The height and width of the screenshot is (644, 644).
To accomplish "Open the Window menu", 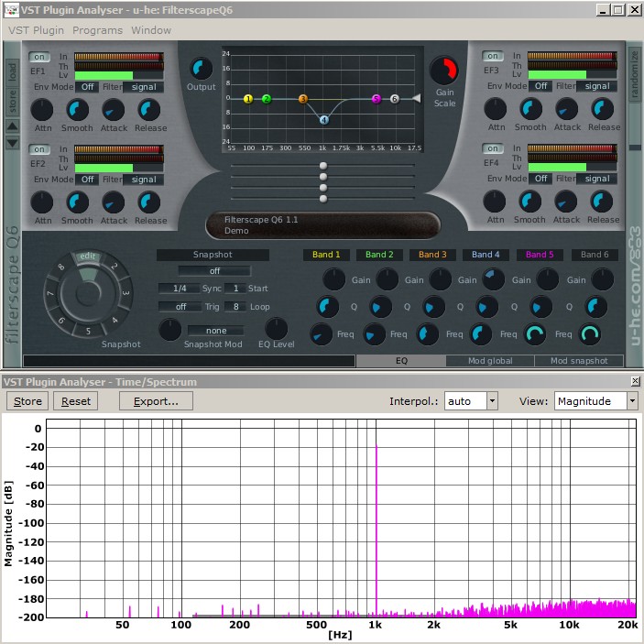I will [151, 30].
